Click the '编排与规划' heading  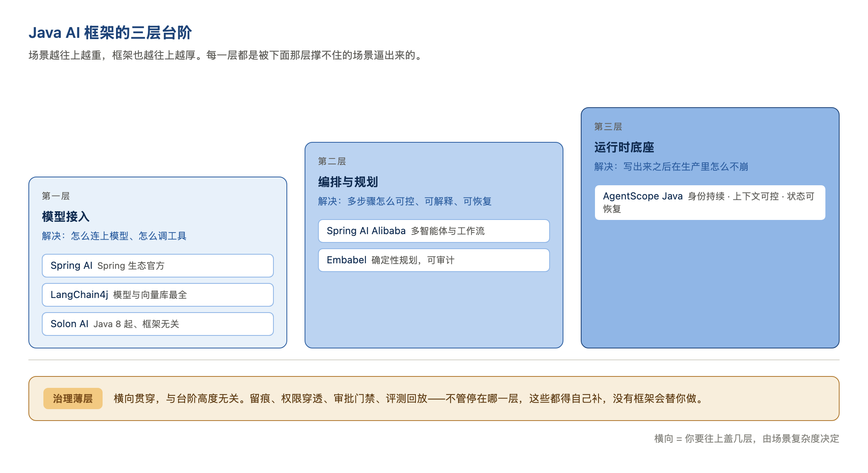click(x=348, y=182)
